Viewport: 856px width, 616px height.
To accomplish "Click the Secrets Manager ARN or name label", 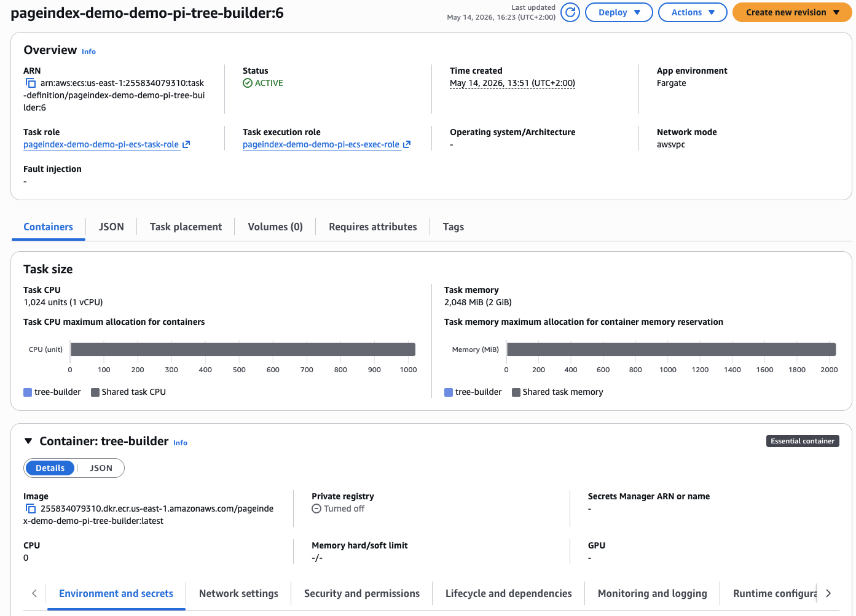I will [649, 496].
